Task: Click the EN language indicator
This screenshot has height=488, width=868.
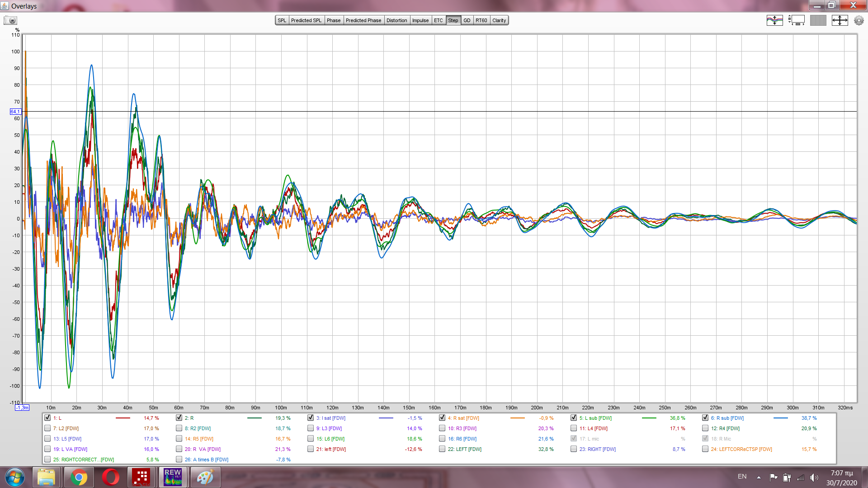Action: coord(742,477)
